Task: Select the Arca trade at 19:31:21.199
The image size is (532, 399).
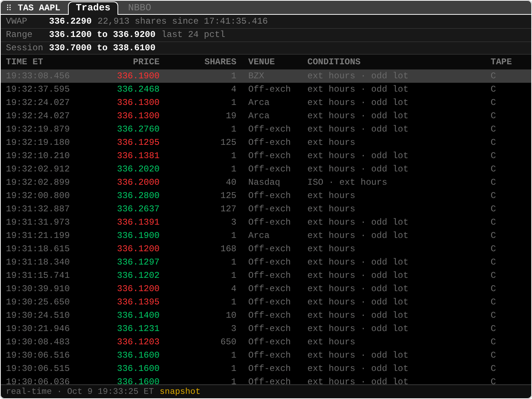Action: tap(266, 235)
